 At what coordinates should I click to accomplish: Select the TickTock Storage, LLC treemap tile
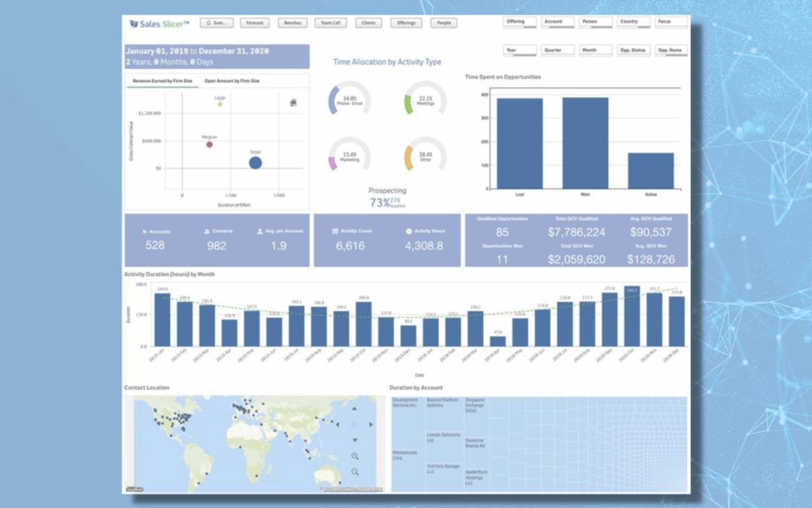click(x=445, y=477)
